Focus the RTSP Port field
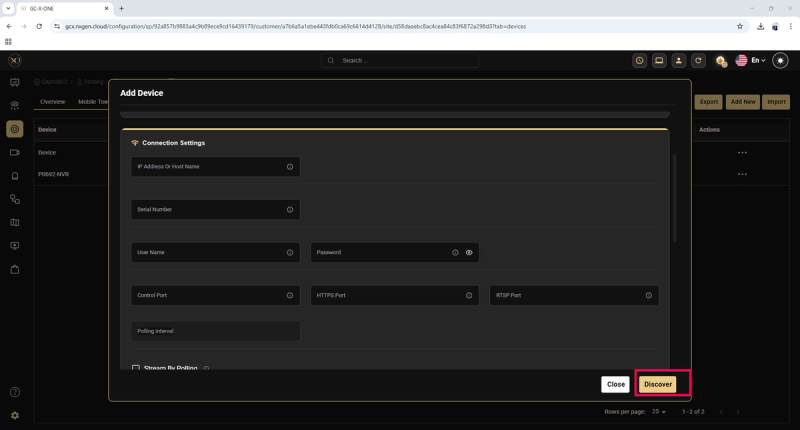 coord(574,295)
